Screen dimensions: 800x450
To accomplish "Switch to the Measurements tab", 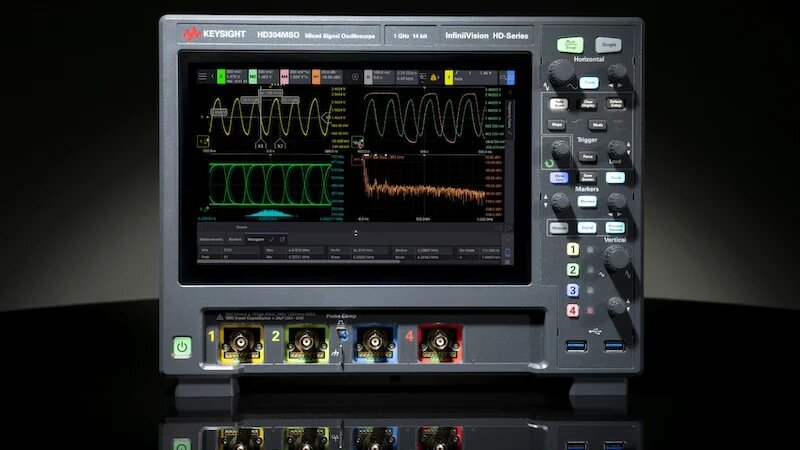I will tap(211, 239).
